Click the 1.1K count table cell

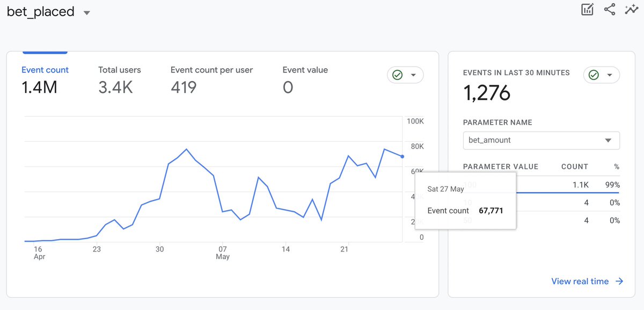click(580, 185)
